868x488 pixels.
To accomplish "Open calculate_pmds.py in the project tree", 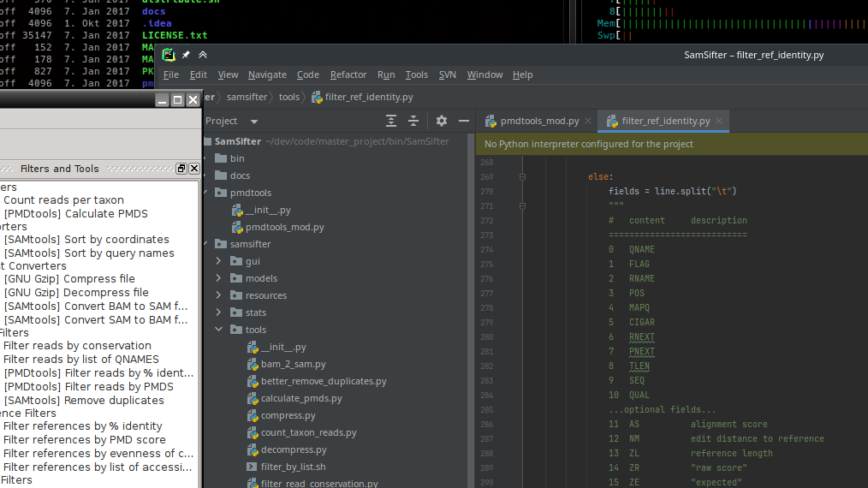I will [x=300, y=398].
